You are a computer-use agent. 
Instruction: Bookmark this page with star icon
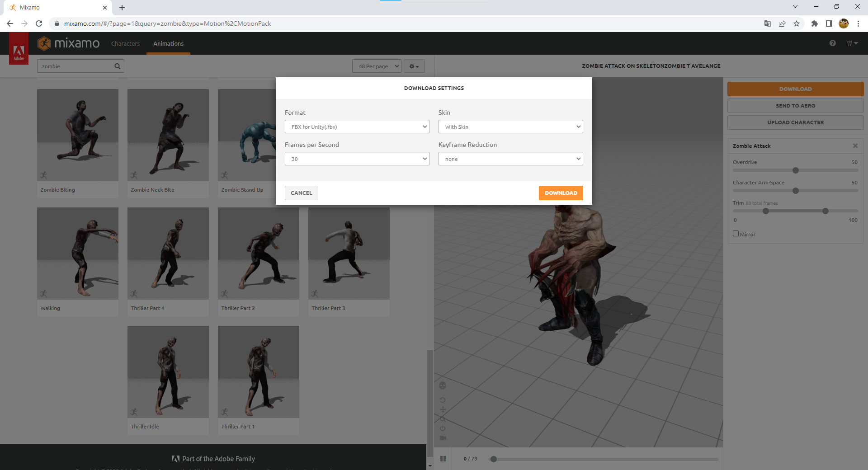(x=797, y=23)
